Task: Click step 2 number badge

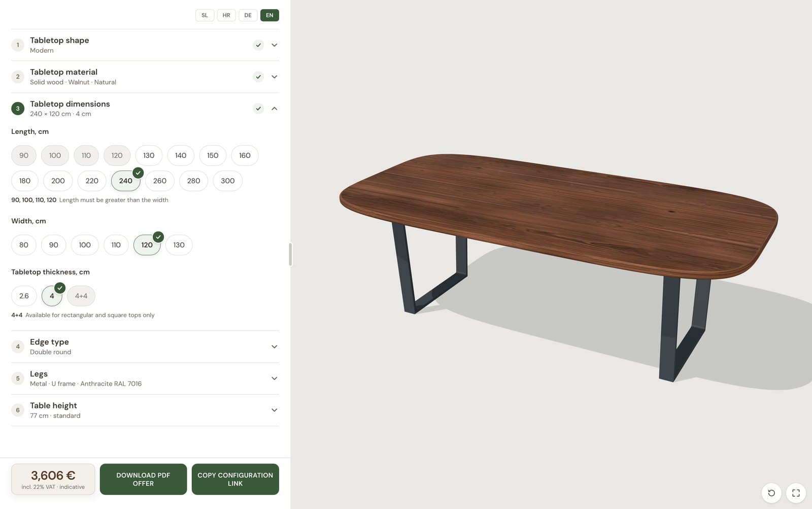Action: pos(18,77)
